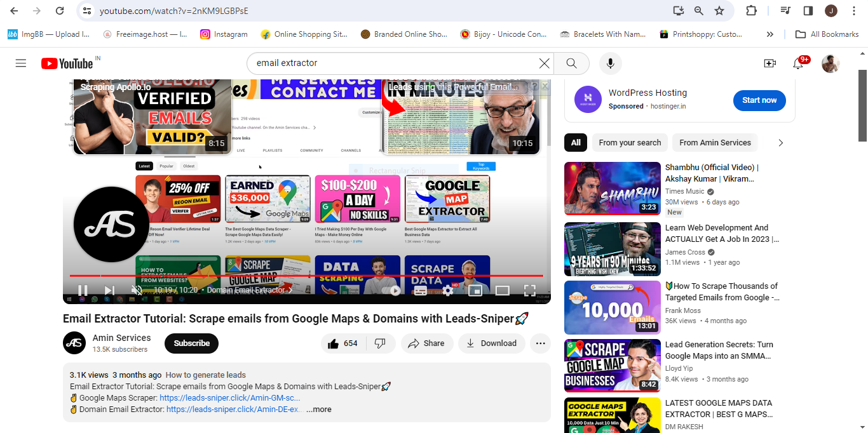Expand hidden bookmarks with » chevron

[770, 34]
